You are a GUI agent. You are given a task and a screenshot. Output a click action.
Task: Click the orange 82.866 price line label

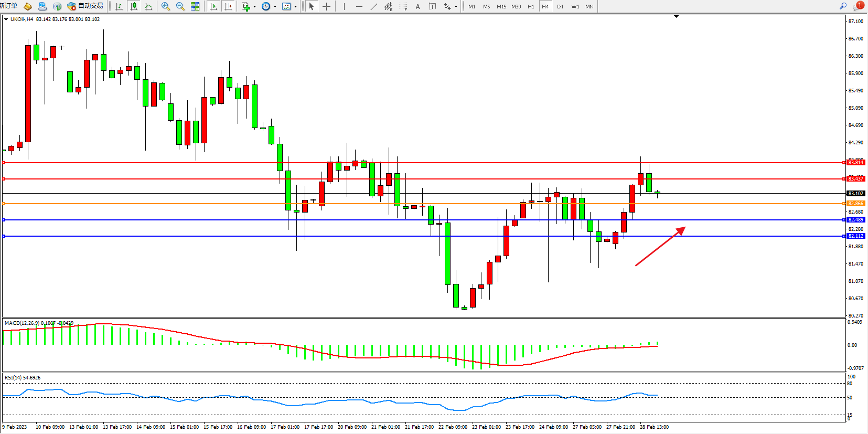click(855, 204)
